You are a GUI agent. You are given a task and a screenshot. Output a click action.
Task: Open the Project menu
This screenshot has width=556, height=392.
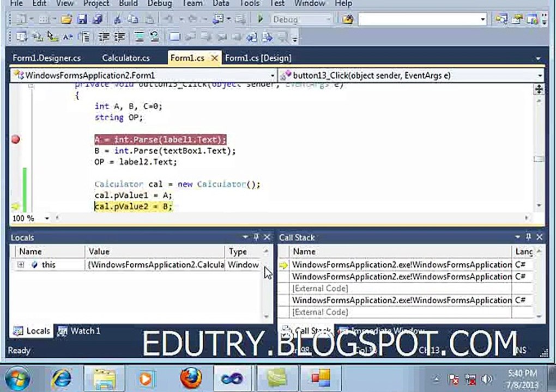(x=96, y=4)
